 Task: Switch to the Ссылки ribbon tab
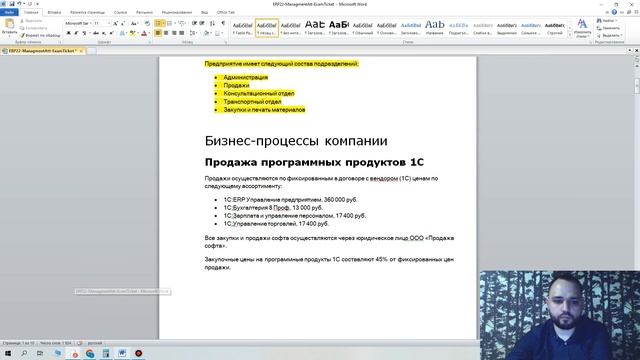(x=120, y=12)
